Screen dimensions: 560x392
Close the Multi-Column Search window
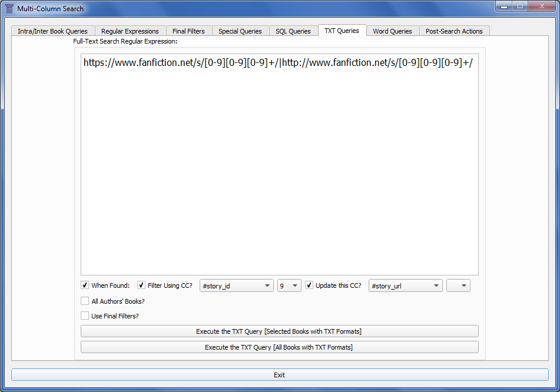[541, 6]
